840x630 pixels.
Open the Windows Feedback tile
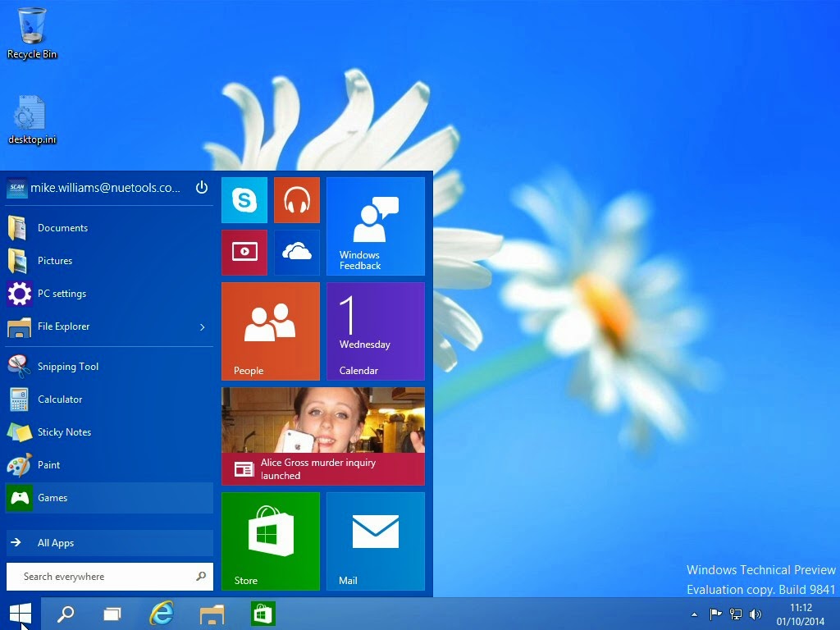(x=375, y=226)
